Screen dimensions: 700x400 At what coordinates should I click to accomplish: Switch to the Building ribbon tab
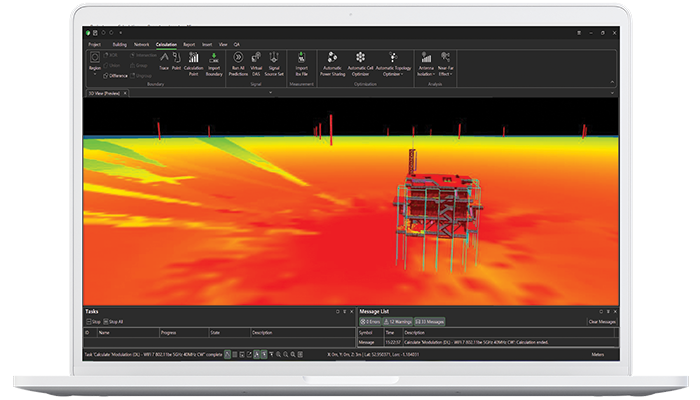click(120, 45)
